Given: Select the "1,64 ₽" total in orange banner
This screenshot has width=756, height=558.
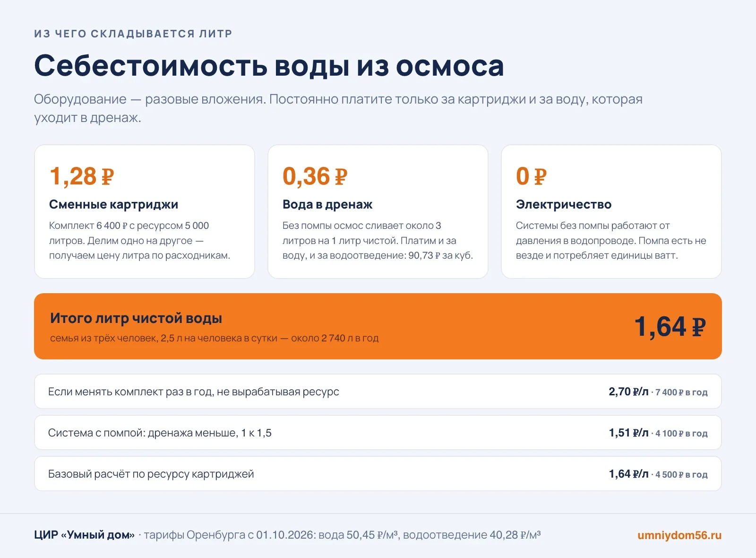Looking at the screenshot, I should (x=670, y=327).
